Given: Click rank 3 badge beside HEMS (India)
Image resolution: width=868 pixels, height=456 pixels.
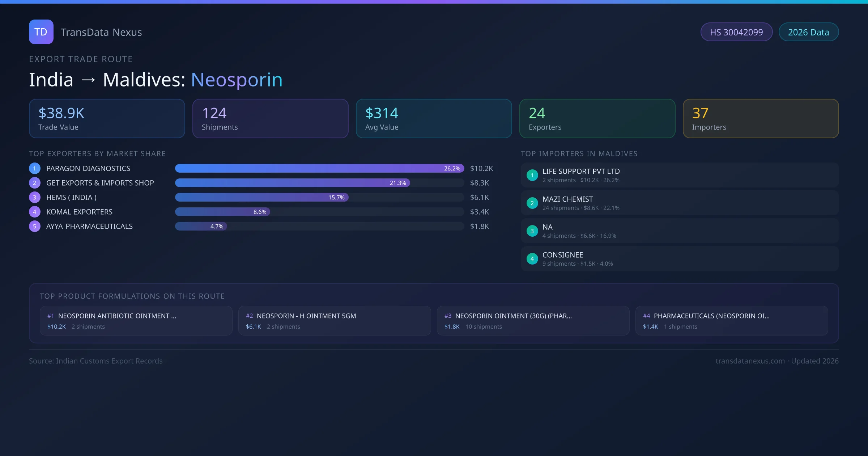Looking at the screenshot, I should 35,197.
